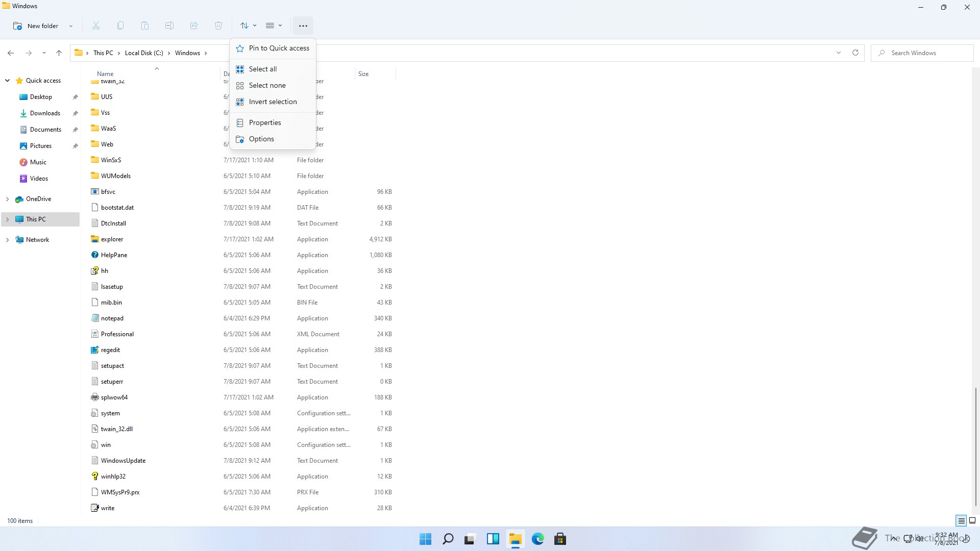This screenshot has width=980, height=551.
Task: Go up one folder level
Action: [x=59, y=53]
